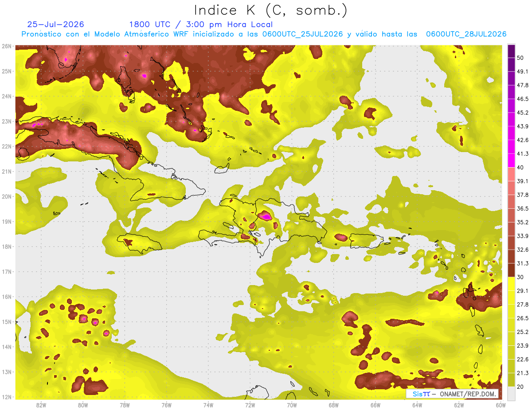532x411 pixels.
Task: Select the '80W' longitude label
Action: pos(83,405)
